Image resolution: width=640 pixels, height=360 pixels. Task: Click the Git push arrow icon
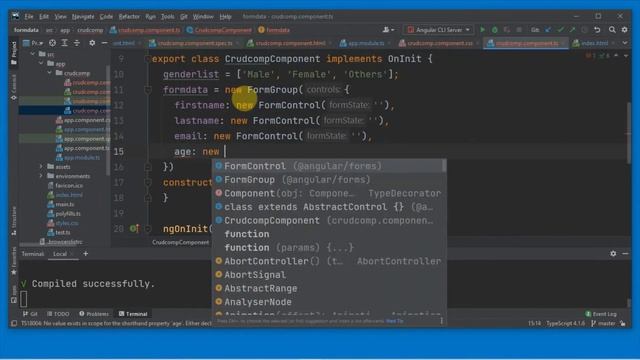point(573,30)
